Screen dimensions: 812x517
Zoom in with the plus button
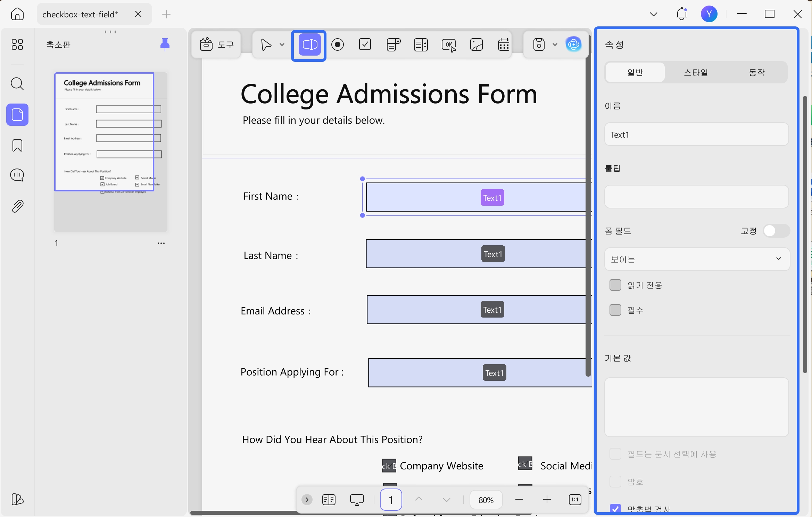click(547, 500)
